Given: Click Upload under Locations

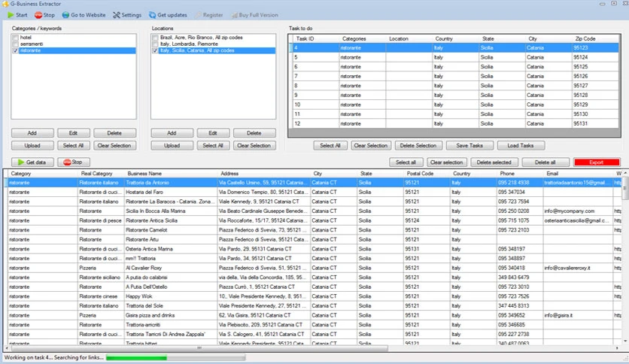Looking at the screenshot, I should coord(172,145).
